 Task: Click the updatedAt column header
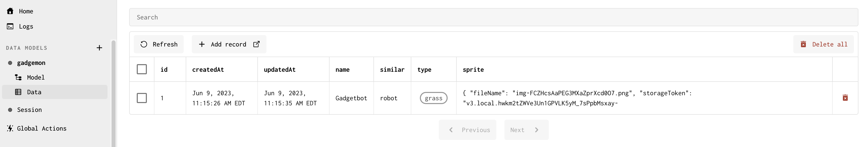[x=280, y=69]
